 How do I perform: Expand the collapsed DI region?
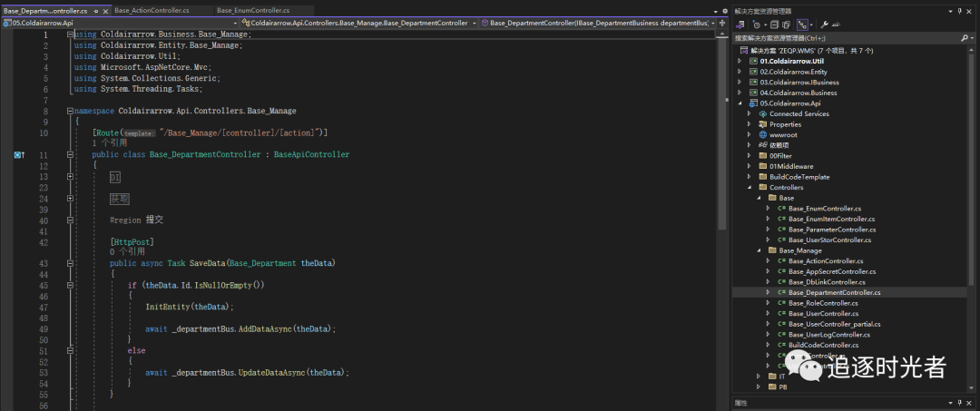[x=70, y=177]
